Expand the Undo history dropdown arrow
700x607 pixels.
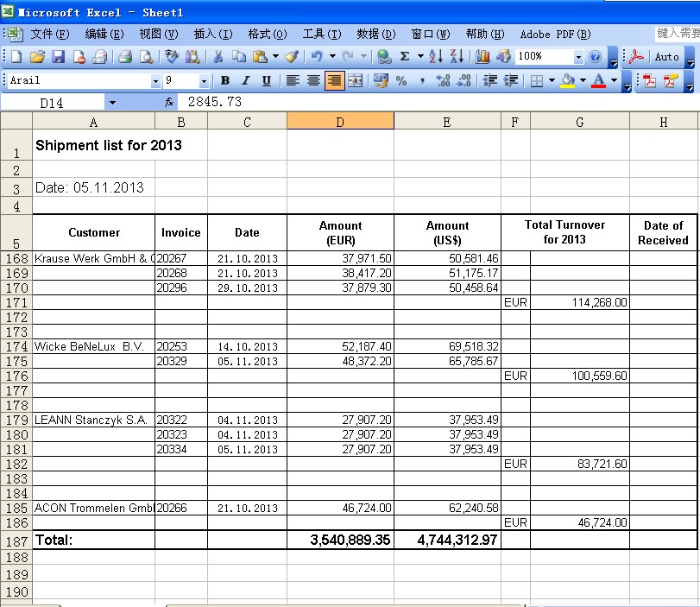point(332,57)
